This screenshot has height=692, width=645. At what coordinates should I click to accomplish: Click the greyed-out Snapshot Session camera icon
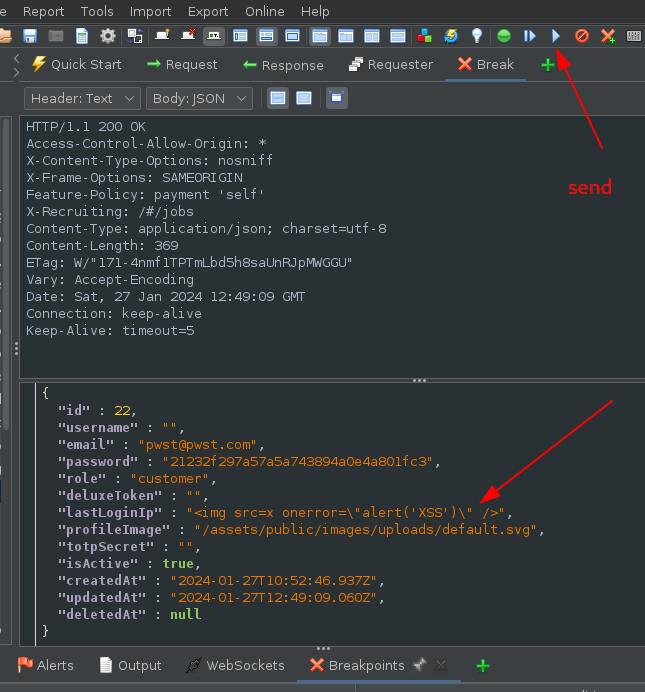[x=56, y=36]
